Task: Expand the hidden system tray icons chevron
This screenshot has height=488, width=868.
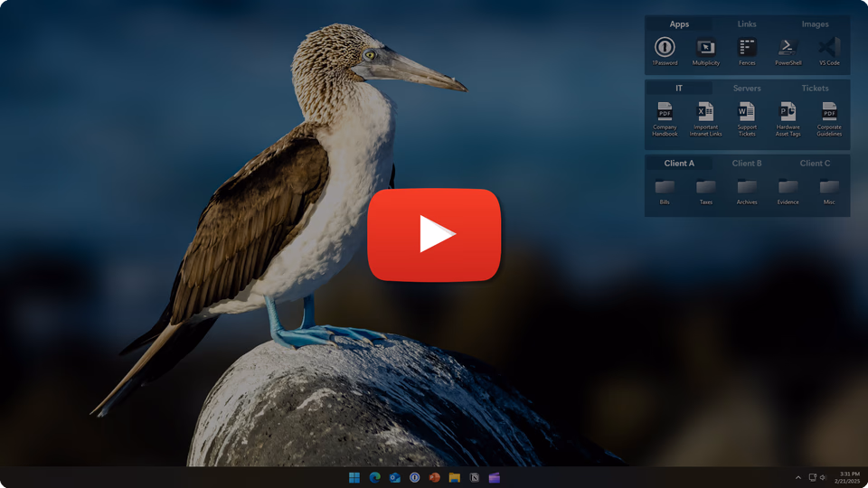Action: coord(797,477)
